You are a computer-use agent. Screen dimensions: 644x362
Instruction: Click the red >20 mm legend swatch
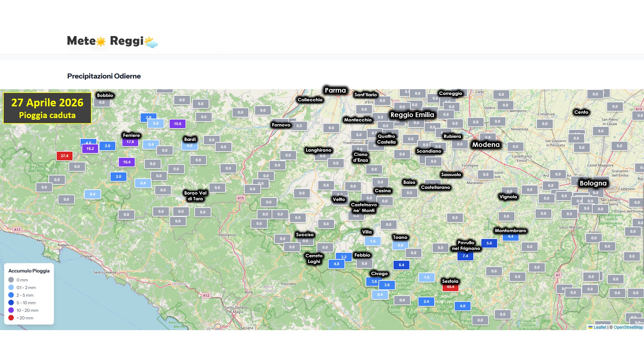pyautogui.click(x=11, y=318)
